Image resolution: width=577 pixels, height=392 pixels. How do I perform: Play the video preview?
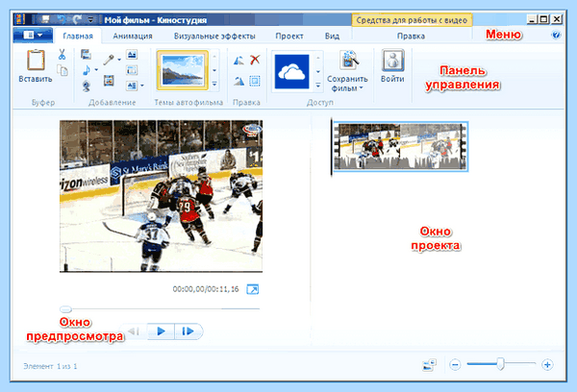[162, 331]
